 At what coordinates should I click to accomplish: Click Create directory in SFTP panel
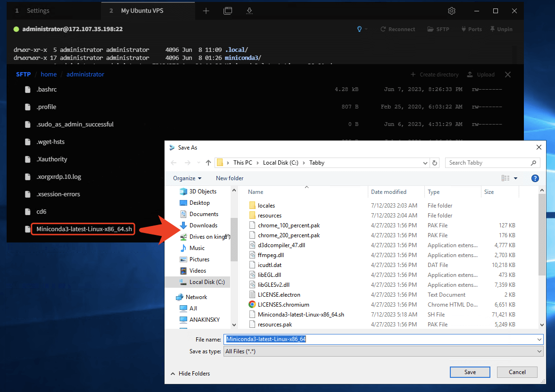point(435,75)
